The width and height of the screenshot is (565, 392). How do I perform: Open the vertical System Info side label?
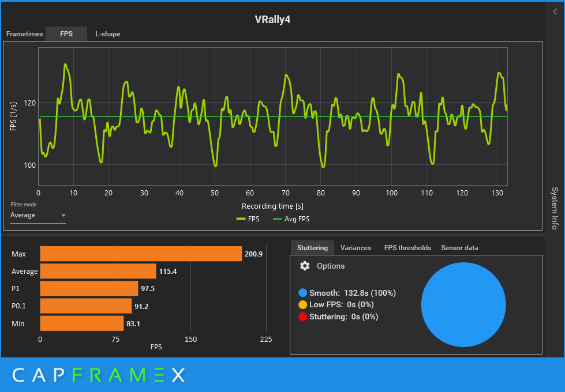pos(555,208)
